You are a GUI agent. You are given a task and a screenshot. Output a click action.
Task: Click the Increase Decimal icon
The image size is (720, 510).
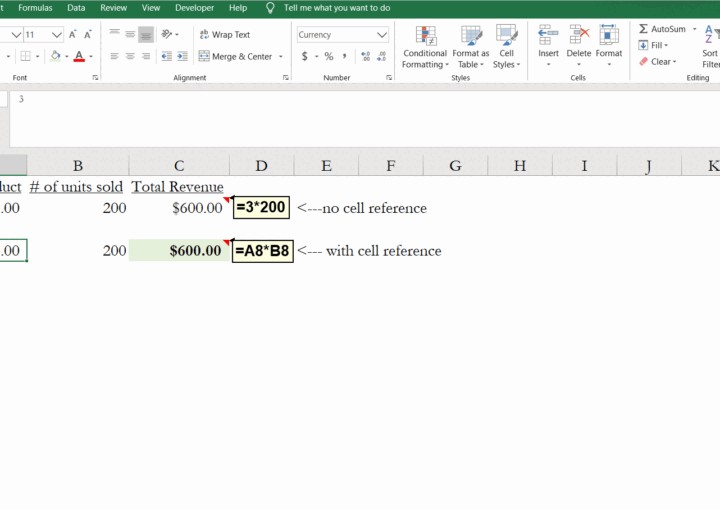point(365,57)
